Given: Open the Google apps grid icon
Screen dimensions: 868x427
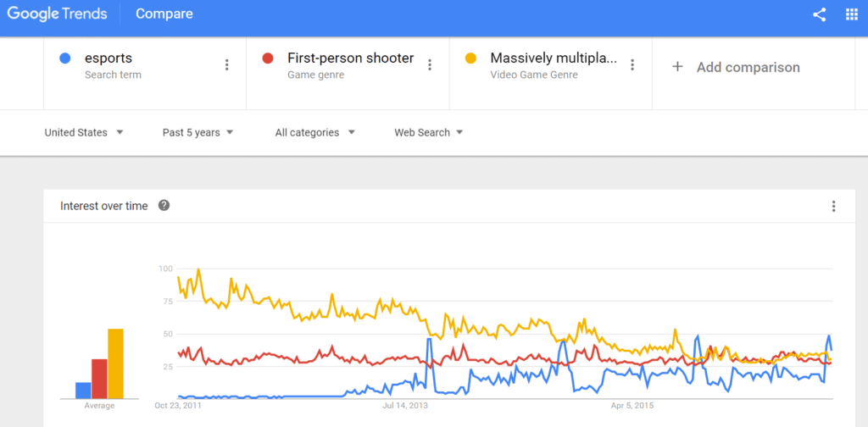Looking at the screenshot, I should (x=851, y=15).
